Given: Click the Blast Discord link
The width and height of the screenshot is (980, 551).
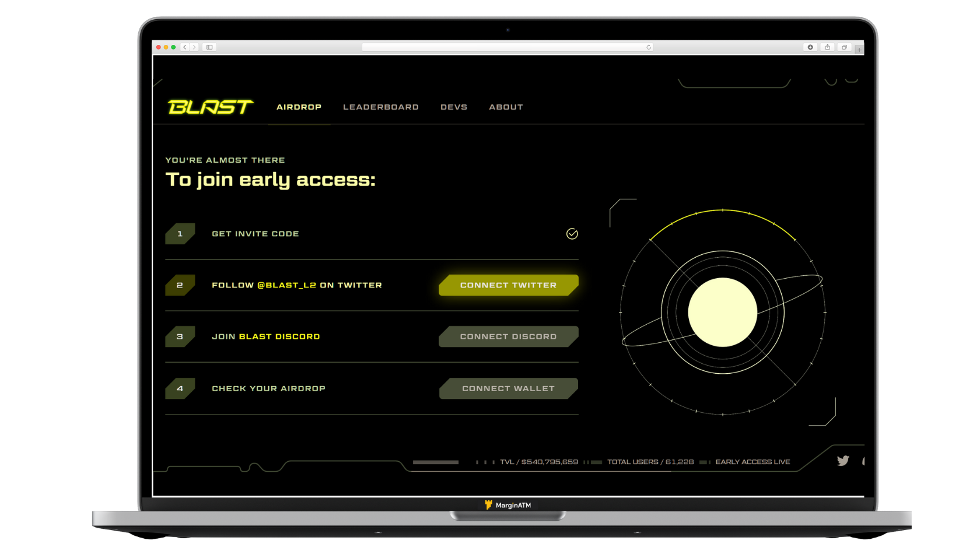Looking at the screenshot, I should [279, 336].
